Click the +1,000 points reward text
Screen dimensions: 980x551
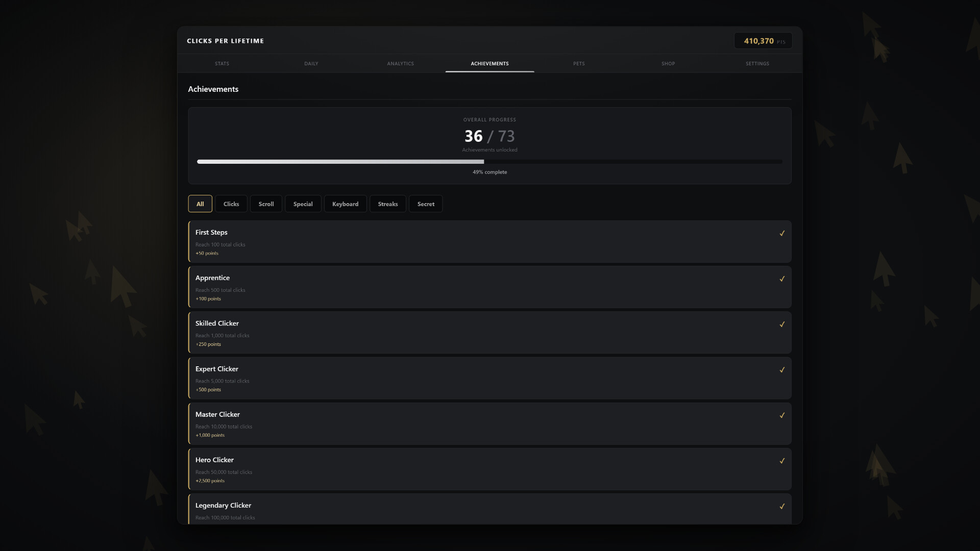click(210, 435)
